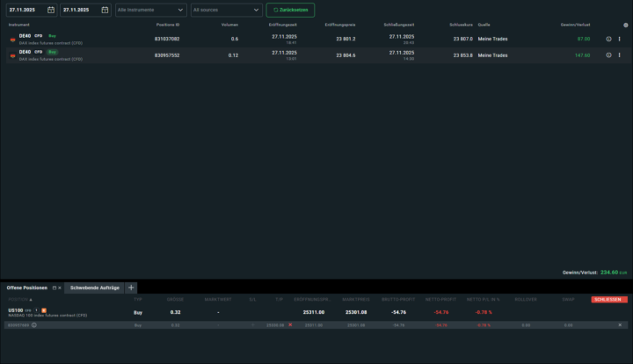Click orange icon beside US100
This screenshot has width=633, height=364.
coord(44,310)
